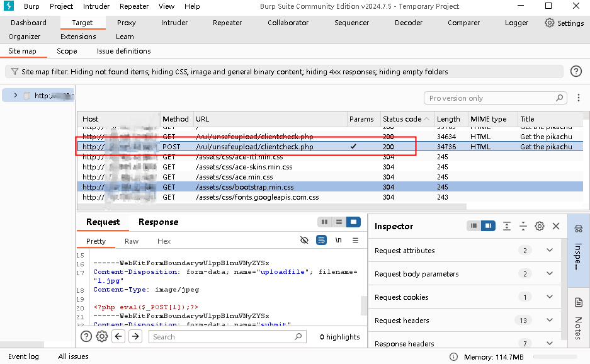590x364 pixels.
Task: Click the site map filter funnel icon
Action: point(14,72)
